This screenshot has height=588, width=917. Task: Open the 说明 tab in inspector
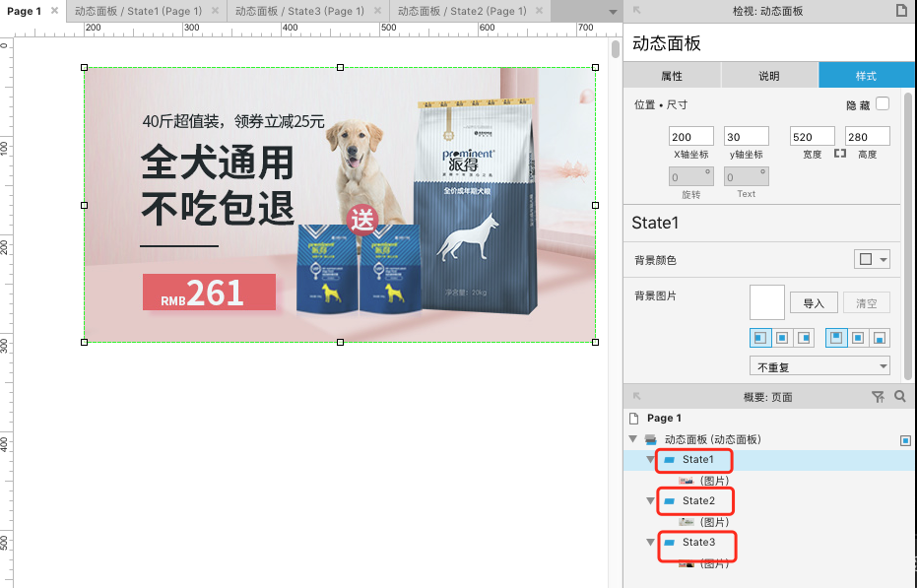coord(769,76)
